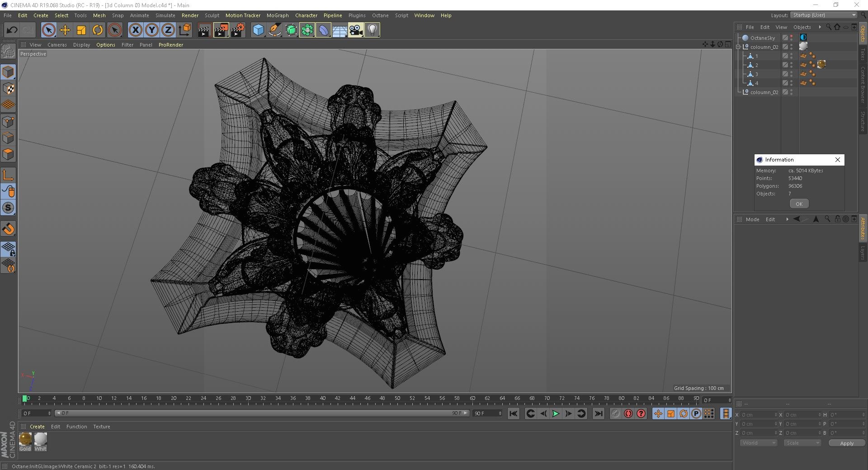
Task: Switch to the Content Browser side tab
Action: click(x=863, y=85)
